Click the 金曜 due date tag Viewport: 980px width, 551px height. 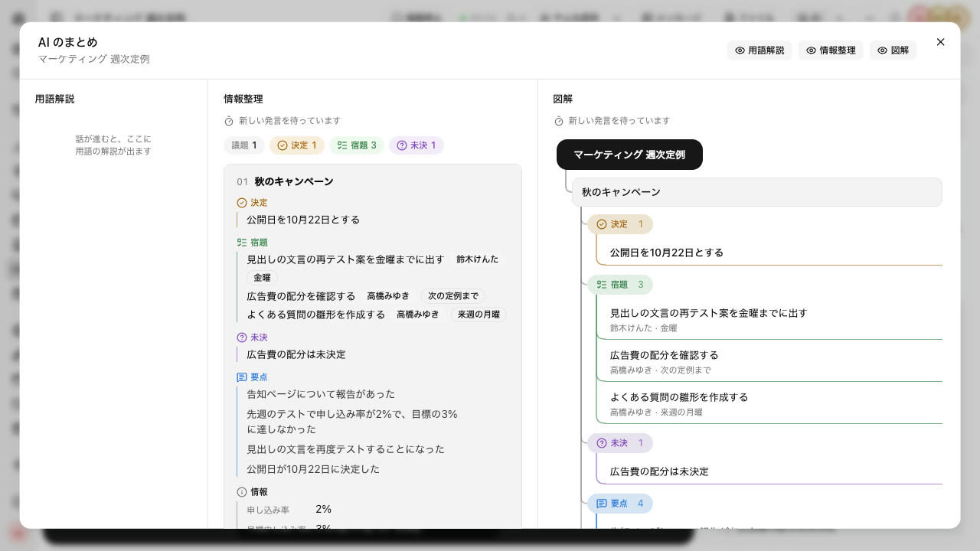pos(262,278)
